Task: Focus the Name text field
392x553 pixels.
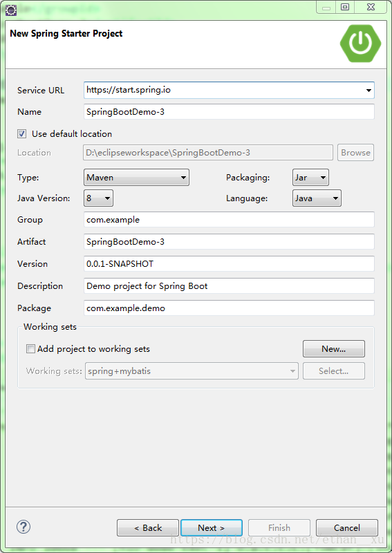Action: [229, 112]
